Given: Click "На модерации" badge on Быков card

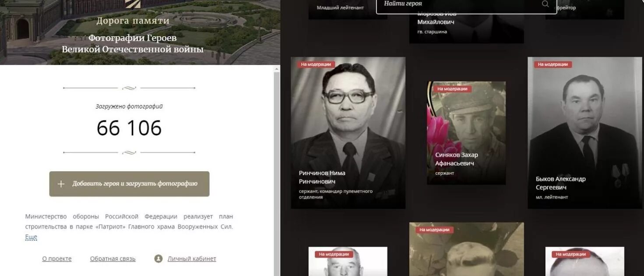Looking at the screenshot, I should 553,64.
